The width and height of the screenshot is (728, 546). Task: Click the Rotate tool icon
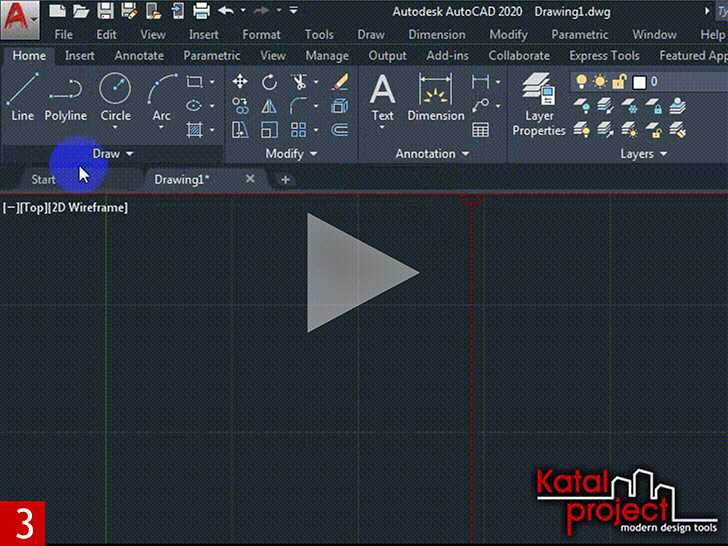(269, 83)
